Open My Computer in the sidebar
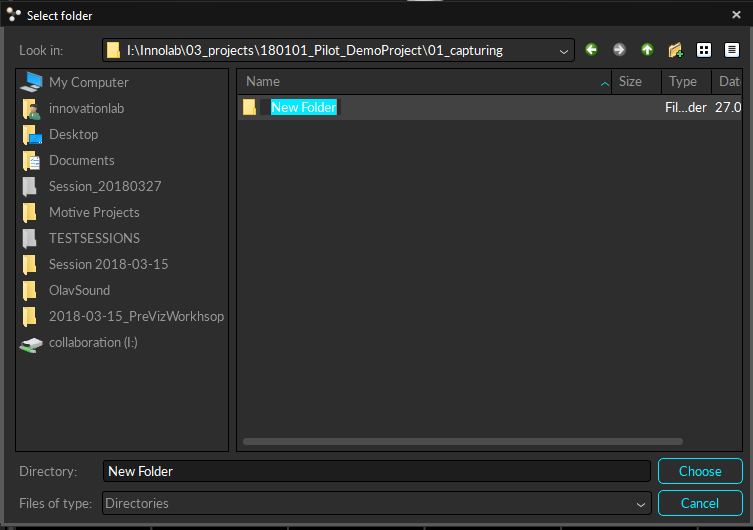This screenshot has width=753, height=530. [88, 82]
